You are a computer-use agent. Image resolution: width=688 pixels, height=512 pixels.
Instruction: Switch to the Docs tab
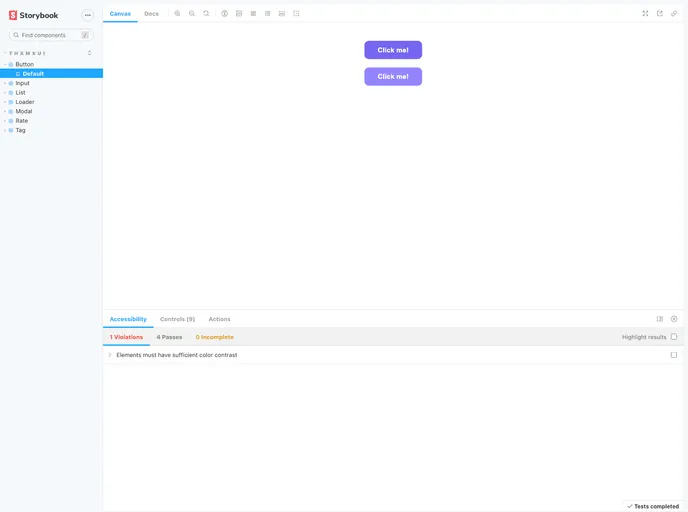pyautogui.click(x=151, y=14)
